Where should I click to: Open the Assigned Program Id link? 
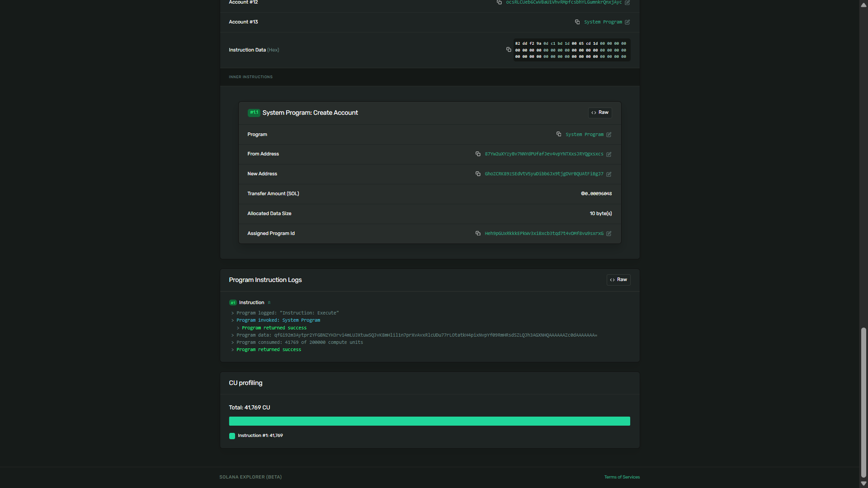click(544, 234)
